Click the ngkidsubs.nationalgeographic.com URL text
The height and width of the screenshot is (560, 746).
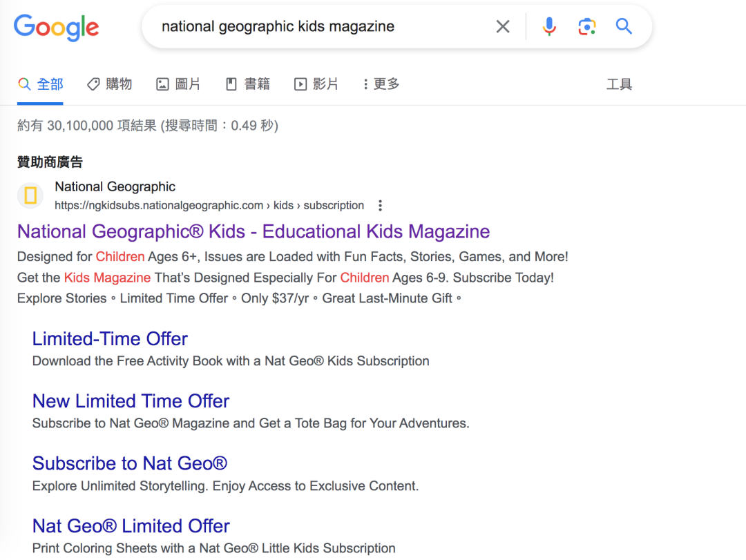(x=209, y=206)
